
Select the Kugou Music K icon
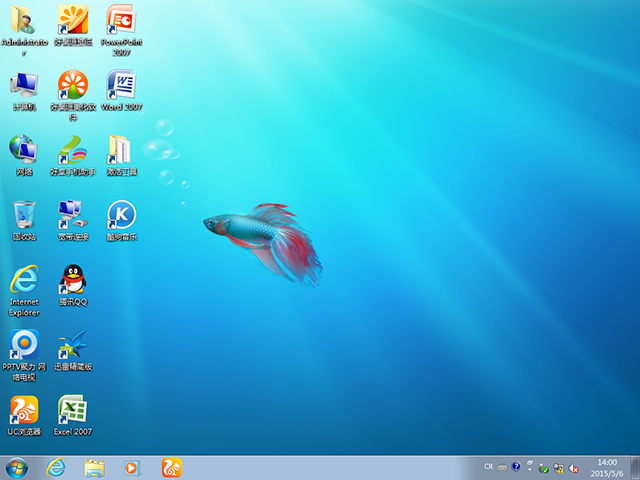click(x=120, y=215)
